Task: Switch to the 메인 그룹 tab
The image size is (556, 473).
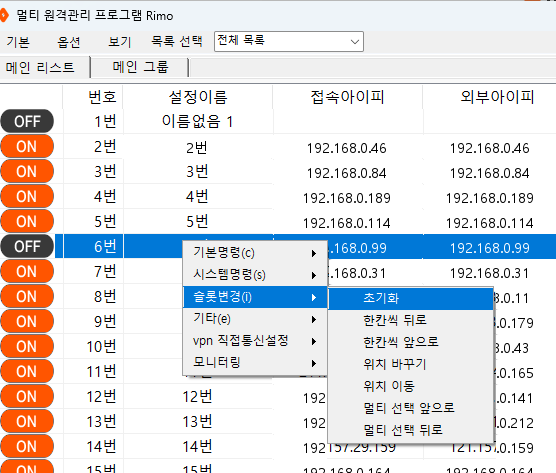Action: coord(140,67)
